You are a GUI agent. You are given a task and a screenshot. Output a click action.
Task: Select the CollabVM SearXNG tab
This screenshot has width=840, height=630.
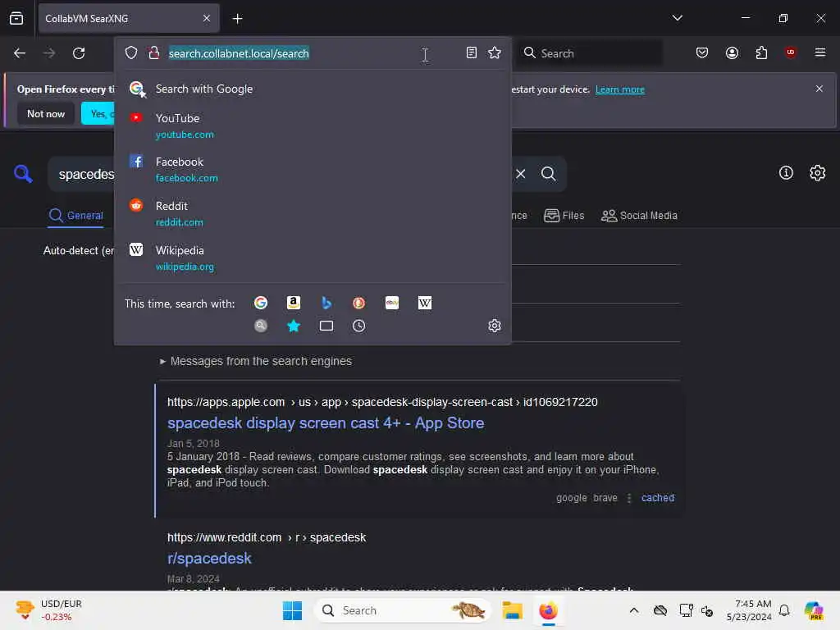(129, 18)
